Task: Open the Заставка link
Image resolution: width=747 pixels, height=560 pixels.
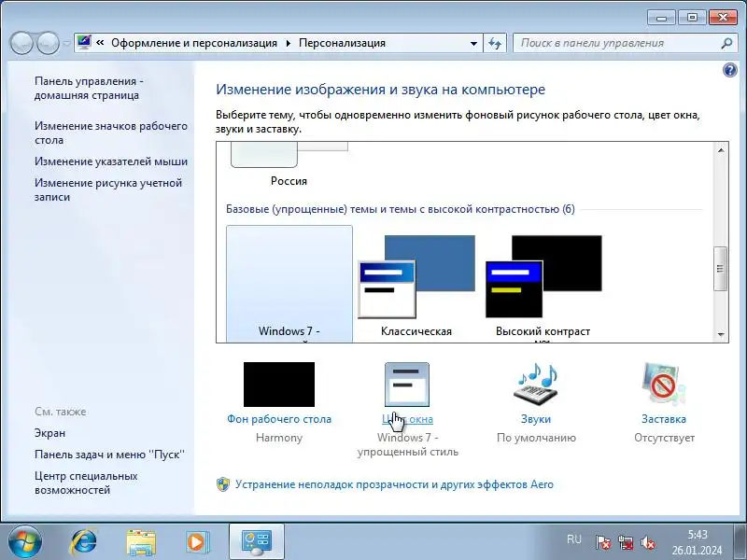Action: [x=664, y=419]
